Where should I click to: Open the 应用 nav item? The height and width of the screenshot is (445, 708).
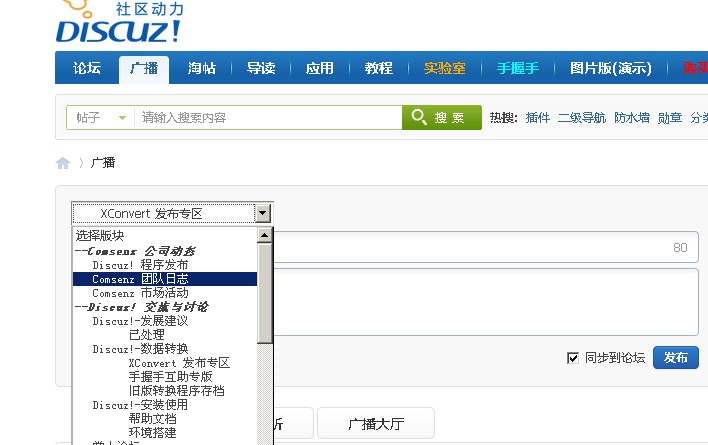[x=320, y=68]
